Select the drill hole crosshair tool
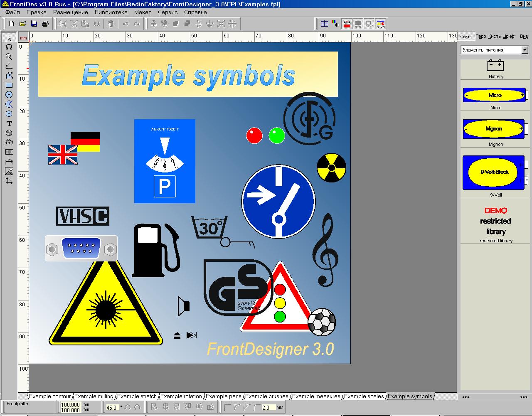This screenshot has height=416, width=532. [9, 133]
